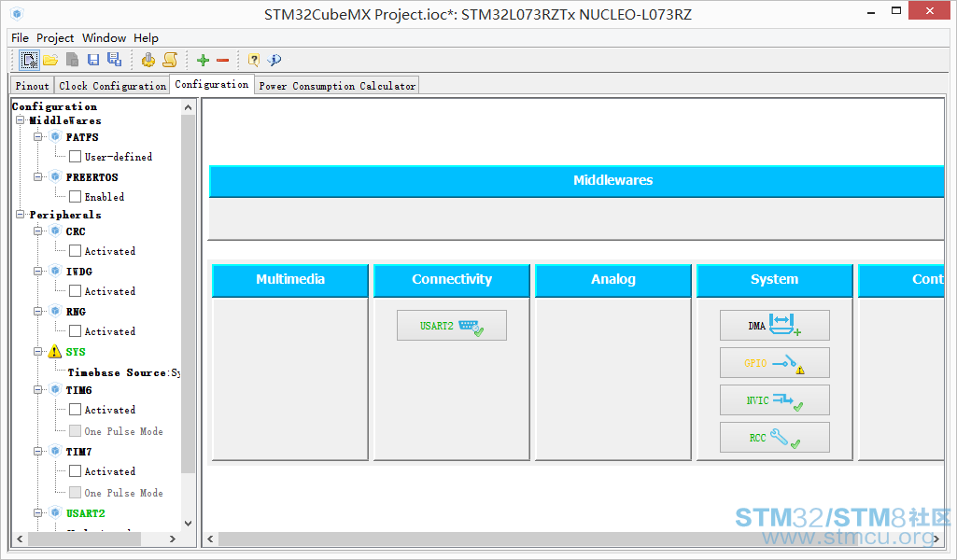
Task: Open the File menu
Action: (x=21, y=38)
